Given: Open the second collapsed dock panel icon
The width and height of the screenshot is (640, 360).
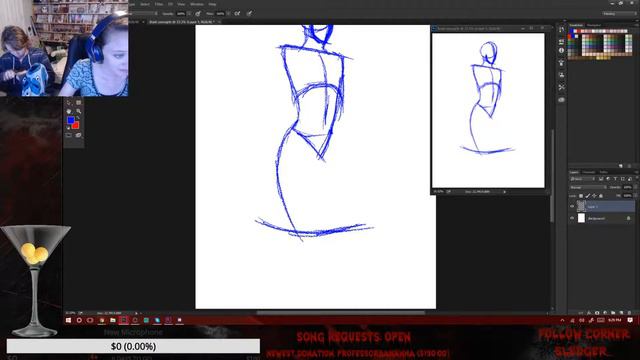Looking at the screenshot, I should [562, 42].
